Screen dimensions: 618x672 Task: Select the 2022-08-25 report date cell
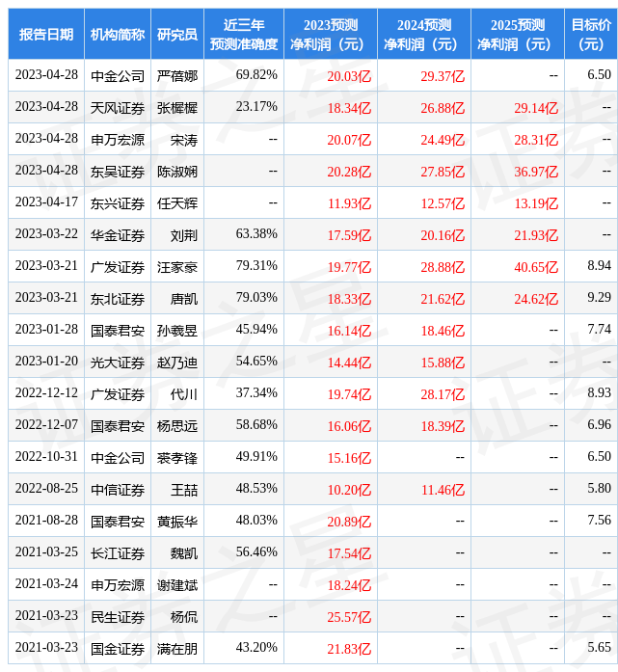[x=46, y=489]
